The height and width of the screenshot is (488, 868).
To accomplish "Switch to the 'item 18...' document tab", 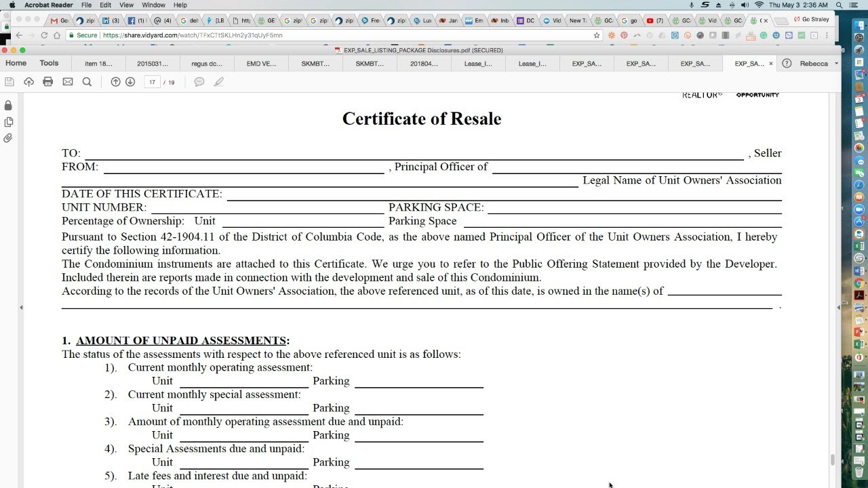I will tap(98, 64).
